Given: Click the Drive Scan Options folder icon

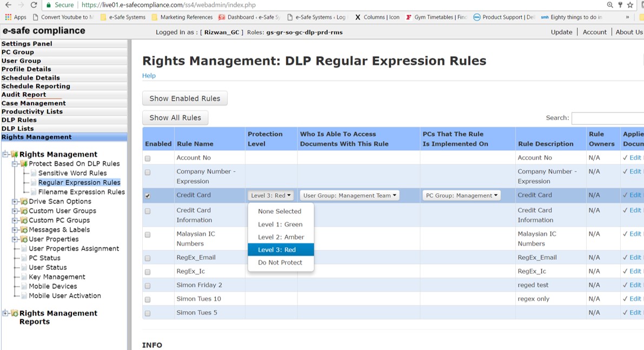Looking at the screenshot, I should [24, 202].
